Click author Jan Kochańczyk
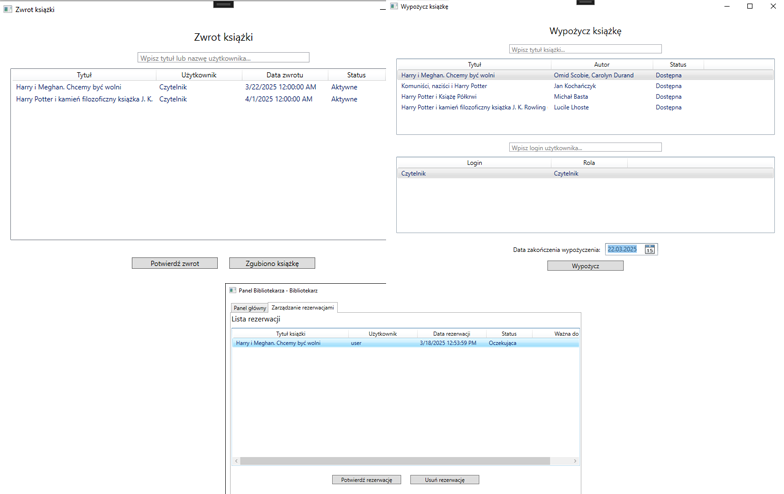 (x=574, y=86)
